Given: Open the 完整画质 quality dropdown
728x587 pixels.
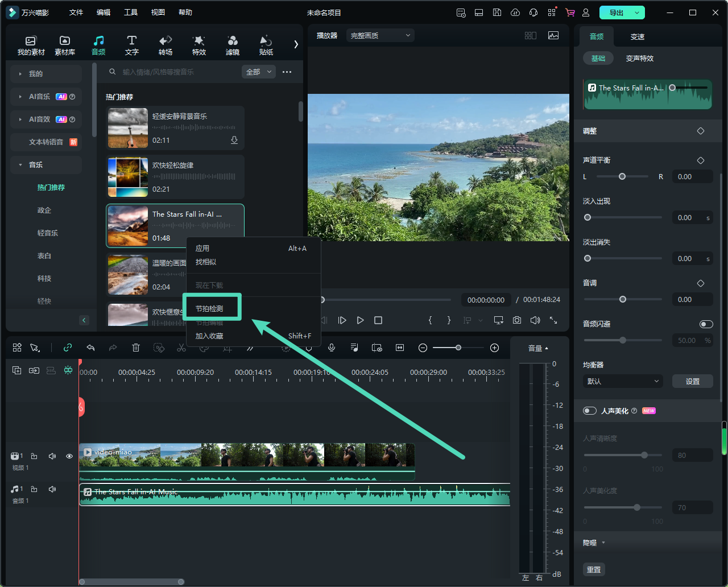Looking at the screenshot, I should pos(380,35).
